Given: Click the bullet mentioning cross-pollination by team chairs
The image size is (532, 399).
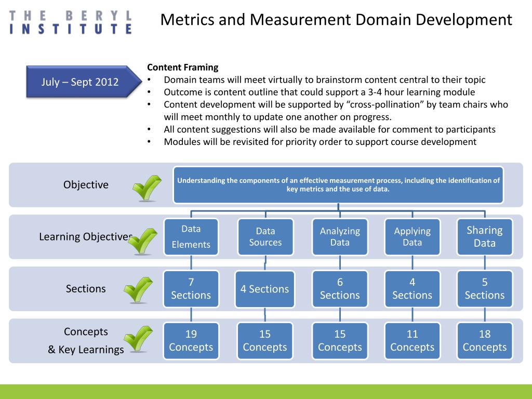Looking at the screenshot, I should [x=336, y=111].
